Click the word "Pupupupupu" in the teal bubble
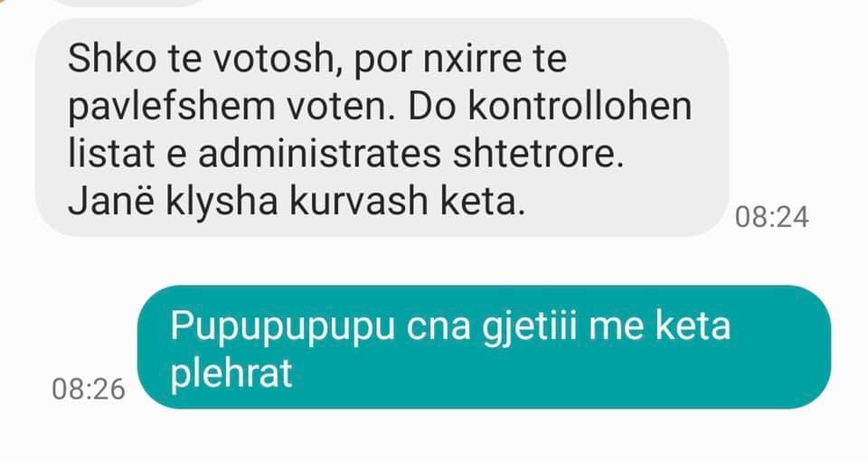 pyautogui.click(x=282, y=327)
